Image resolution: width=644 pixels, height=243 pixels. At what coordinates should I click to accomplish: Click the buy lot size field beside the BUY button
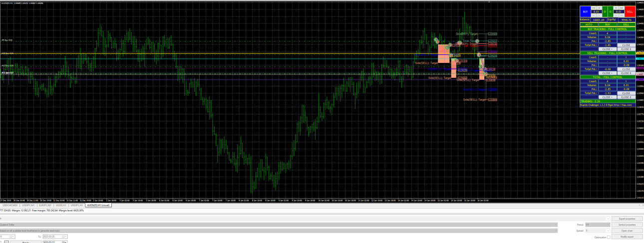pos(597,11)
